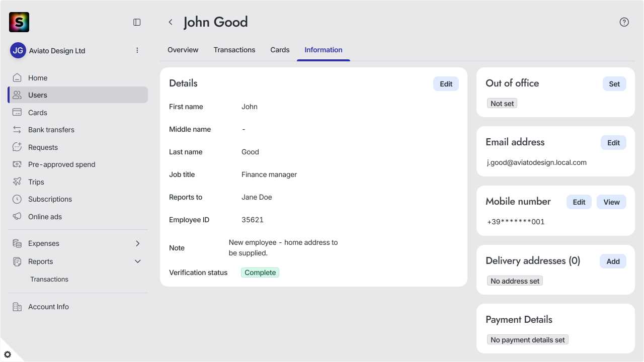Screen dimensions: 644x362
Task: Click the New employee note text
Action: (x=283, y=248)
